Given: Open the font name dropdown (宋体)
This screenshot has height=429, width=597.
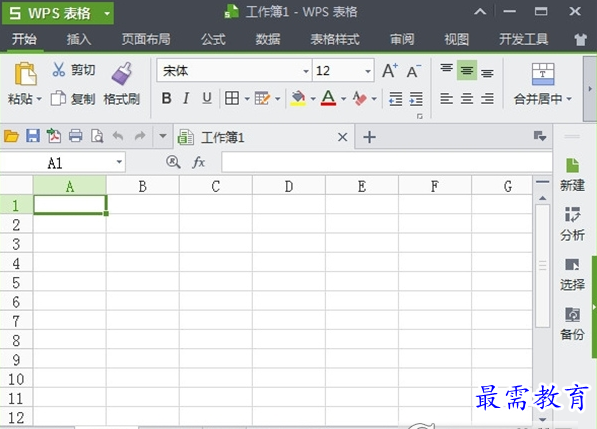Looking at the screenshot, I should click(306, 71).
